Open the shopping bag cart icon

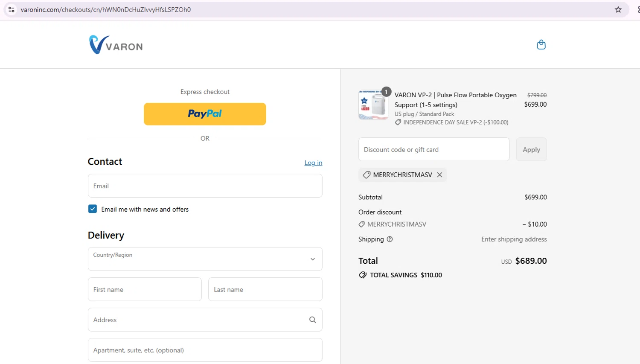click(x=541, y=45)
